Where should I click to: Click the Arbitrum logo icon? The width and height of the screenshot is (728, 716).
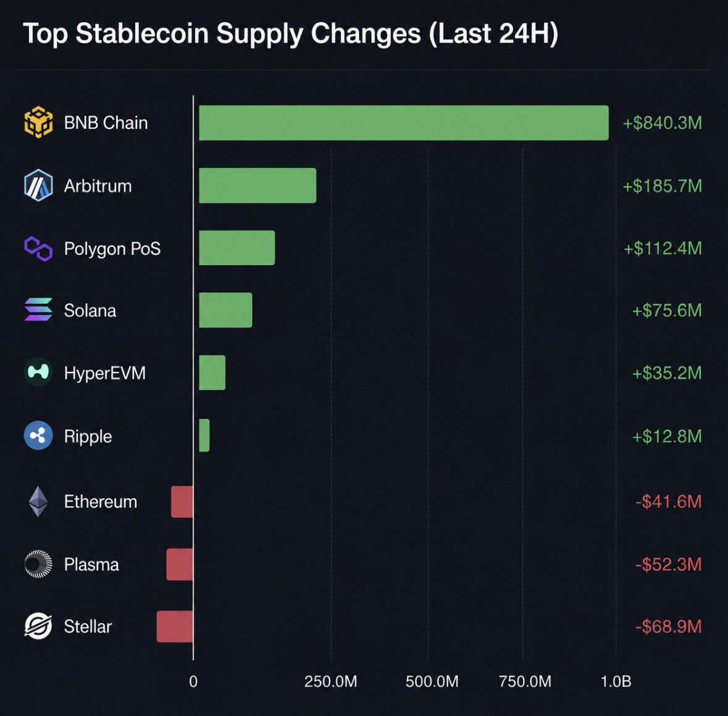click(x=38, y=185)
